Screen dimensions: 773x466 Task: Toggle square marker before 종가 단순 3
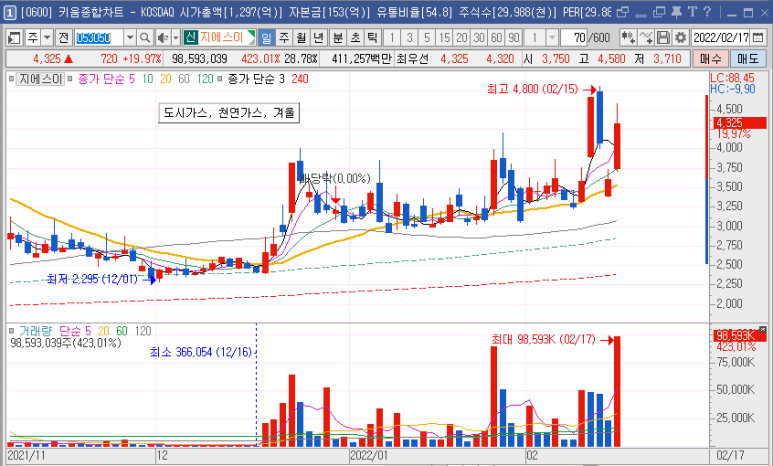pyautogui.click(x=220, y=79)
